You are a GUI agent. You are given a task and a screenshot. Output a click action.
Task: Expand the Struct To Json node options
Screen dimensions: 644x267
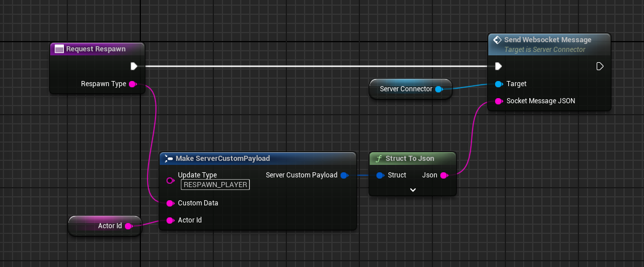pos(413,190)
